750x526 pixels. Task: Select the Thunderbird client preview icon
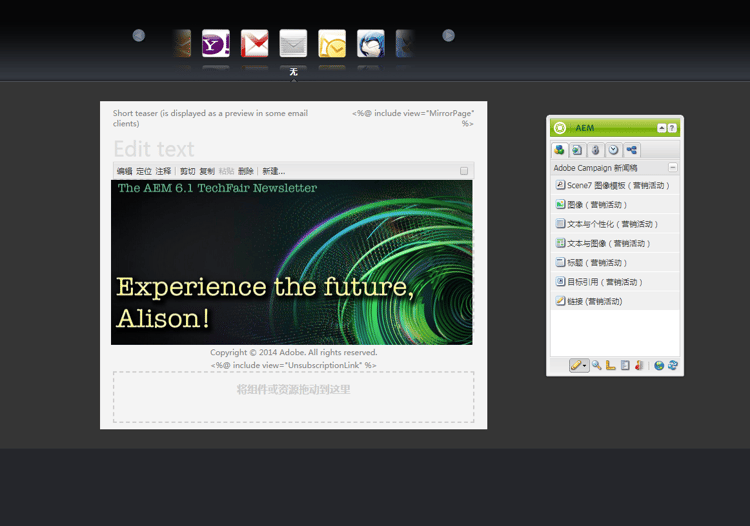371,44
